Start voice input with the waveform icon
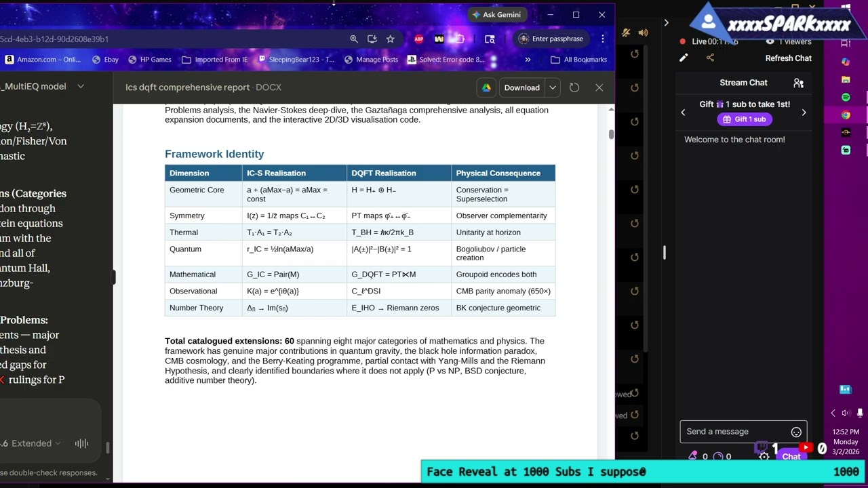This screenshot has width=868, height=488. click(81, 443)
